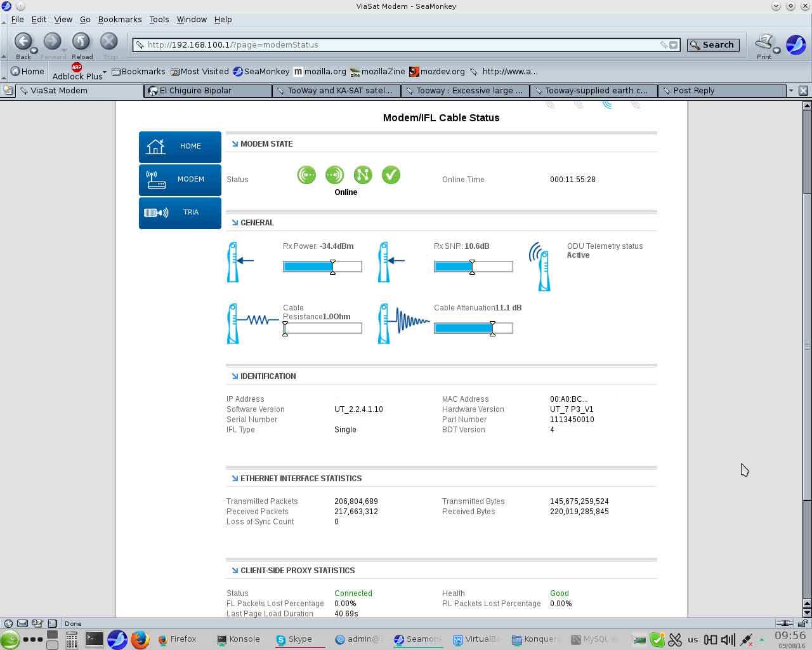This screenshot has width=812, height=650.
Task: Open the Go menu
Action: 85,19
